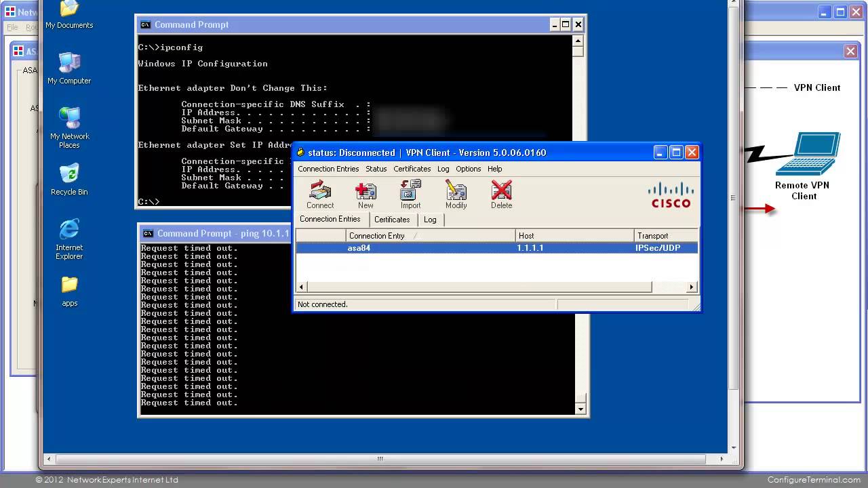Click the Import toolbar icon
The image size is (868, 488).
(x=410, y=195)
